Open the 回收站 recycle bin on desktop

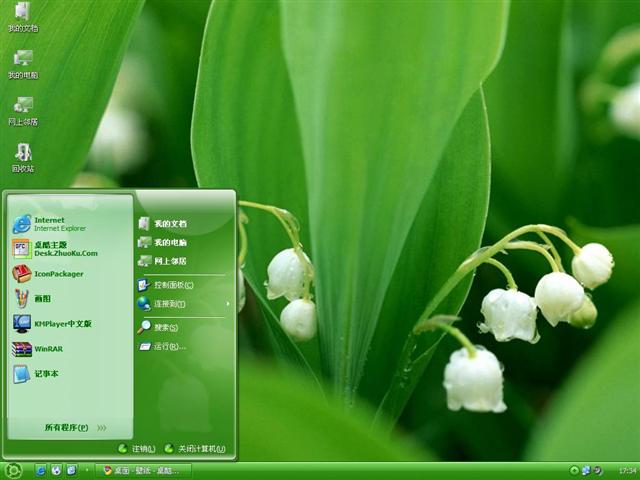23,158
